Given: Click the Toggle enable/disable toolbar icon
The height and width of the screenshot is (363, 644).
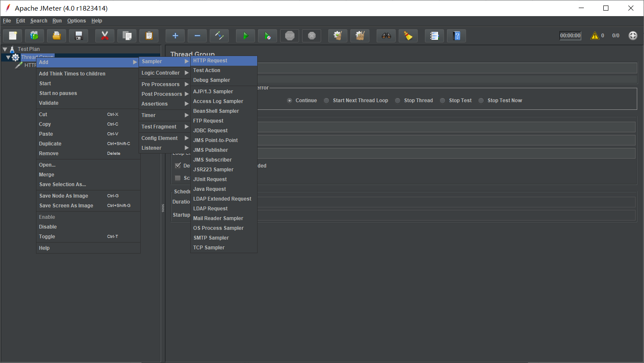Looking at the screenshot, I should click(x=219, y=36).
